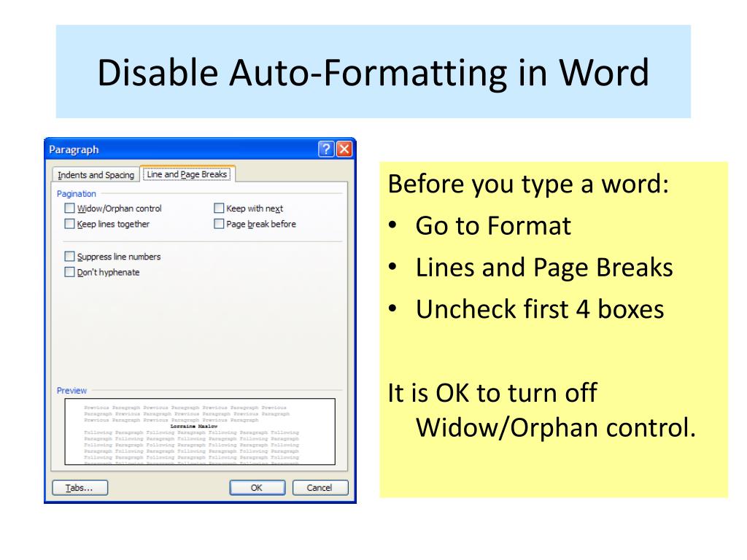747x560 pixels.
Task: Click the Help question mark icon
Action: tap(326, 149)
